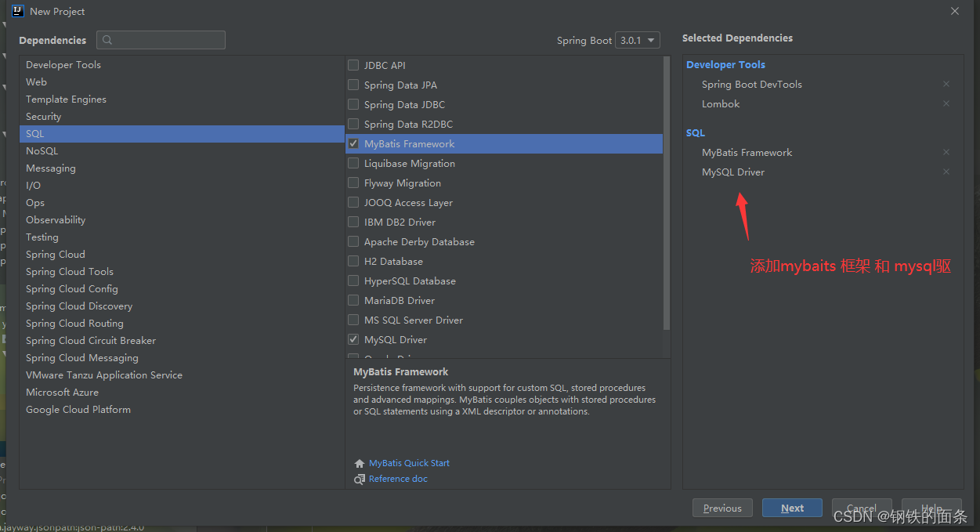Click the search magnifier icon in Dependencies
The width and height of the screenshot is (980, 532).
107,41
